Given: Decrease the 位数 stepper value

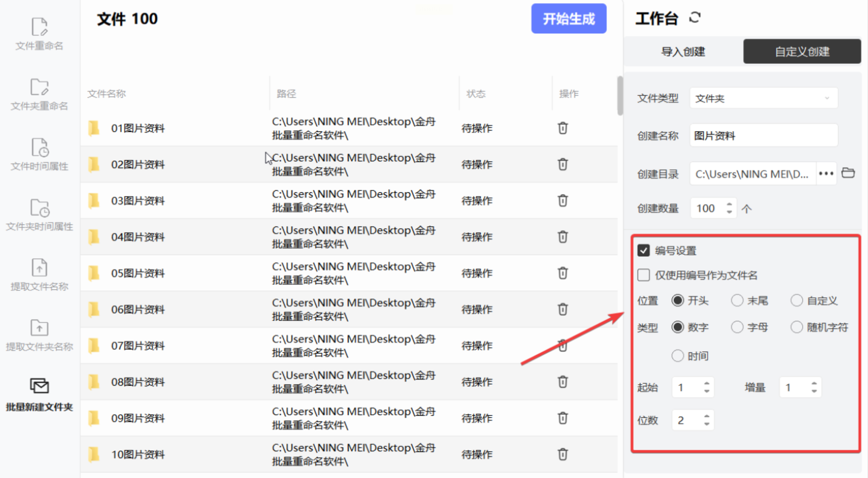Looking at the screenshot, I should coord(707,424).
